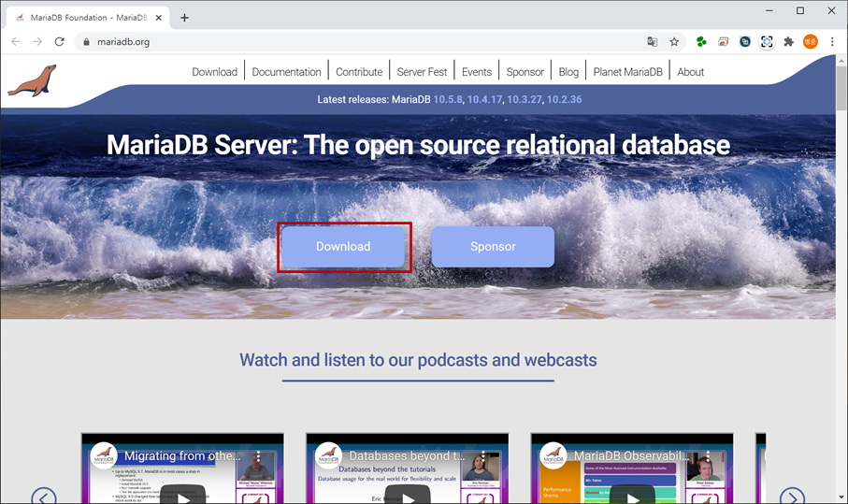
Task: Open options on Databases beyond video
Action: click(x=483, y=456)
